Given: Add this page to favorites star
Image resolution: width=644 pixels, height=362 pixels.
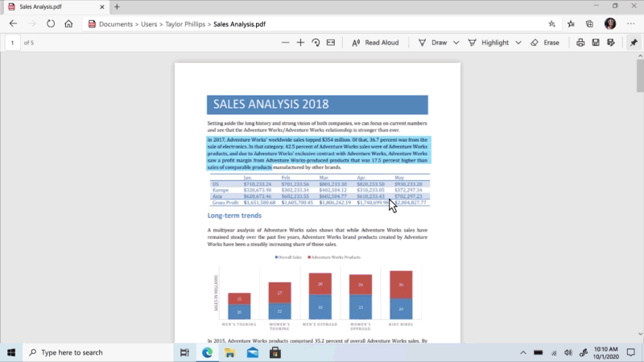Looking at the screenshot, I should [x=551, y=24].
